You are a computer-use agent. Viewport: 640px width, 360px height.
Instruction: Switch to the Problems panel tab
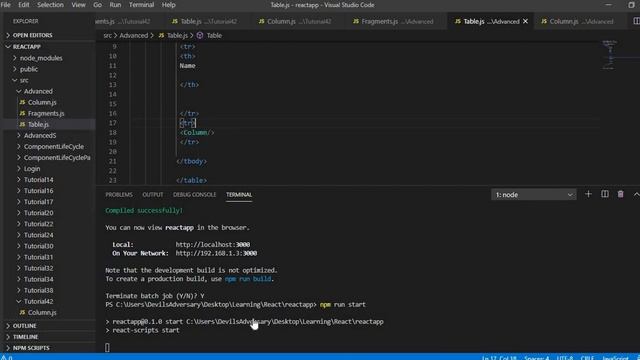coord(119,195)
